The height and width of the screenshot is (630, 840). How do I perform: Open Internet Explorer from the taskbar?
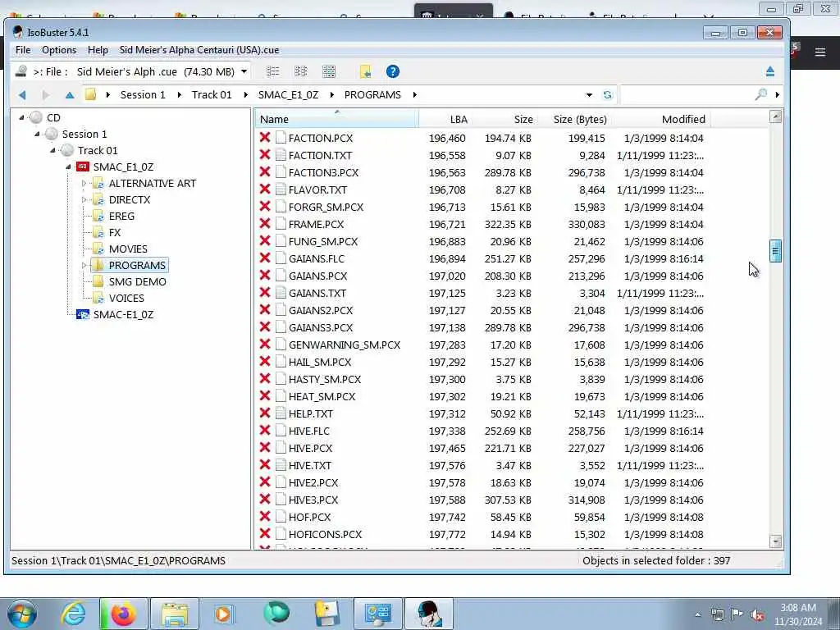click(73, 614)
